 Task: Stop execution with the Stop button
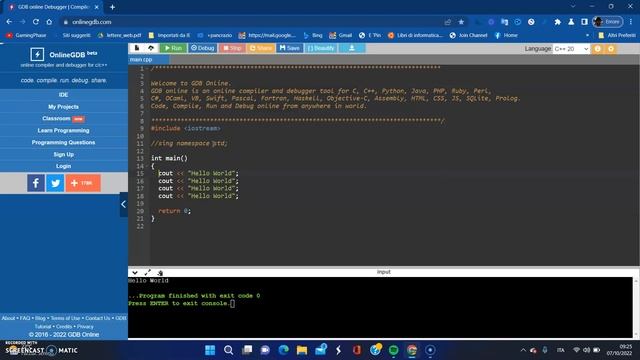pyautogui.click(x=232, y=48)
